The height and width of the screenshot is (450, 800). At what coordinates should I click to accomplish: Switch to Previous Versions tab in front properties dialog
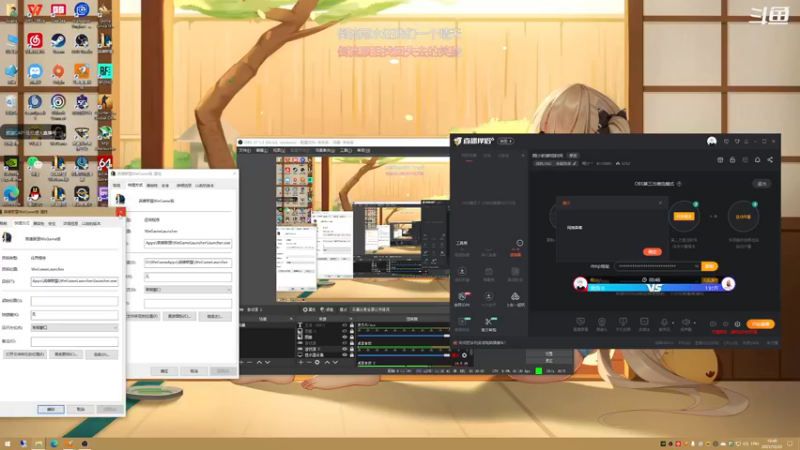click(91, 223)
